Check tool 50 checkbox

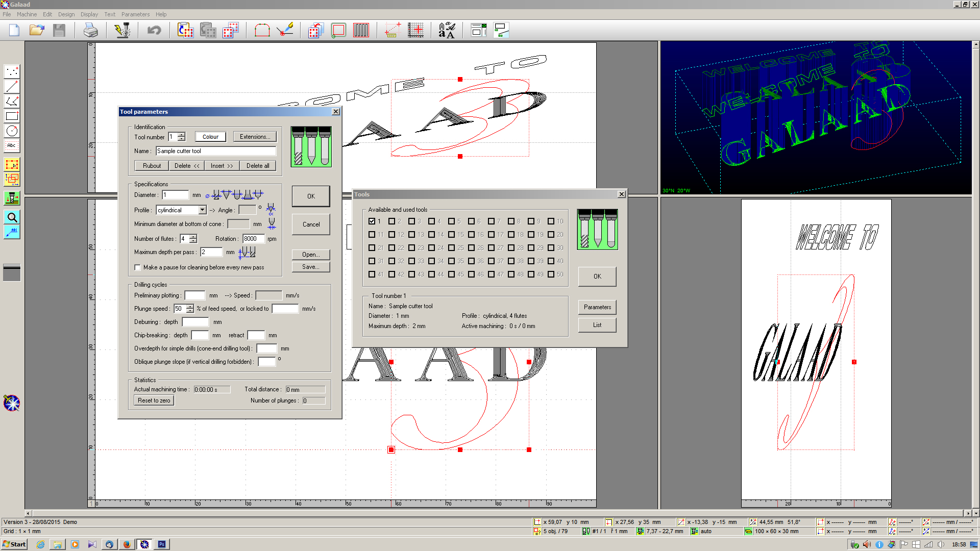(x=551, y=274)
